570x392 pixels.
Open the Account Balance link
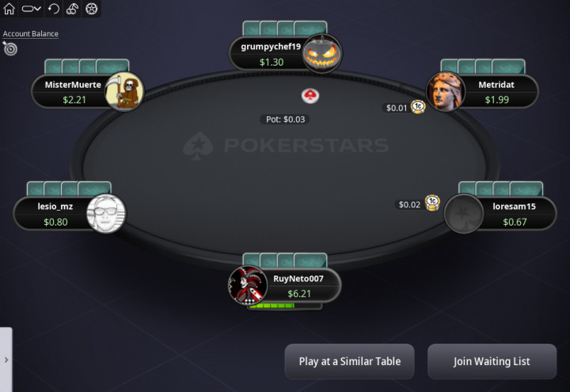click(31, 34)
